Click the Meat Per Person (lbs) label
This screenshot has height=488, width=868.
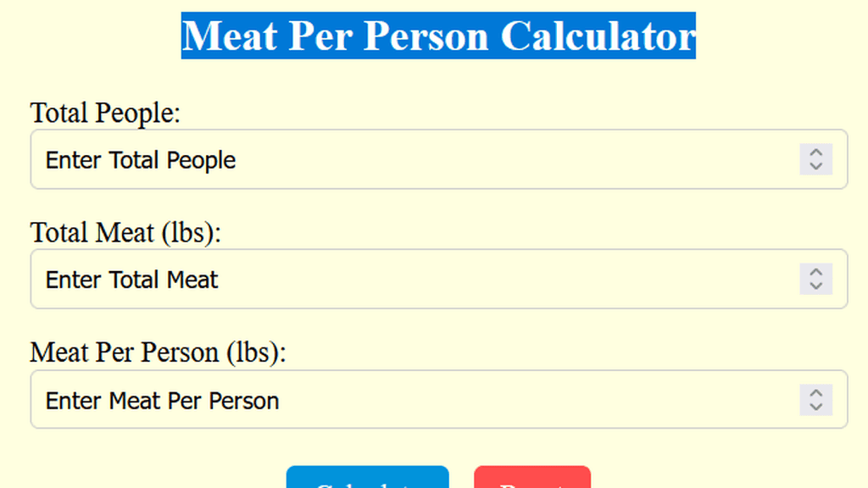[159, 352]
